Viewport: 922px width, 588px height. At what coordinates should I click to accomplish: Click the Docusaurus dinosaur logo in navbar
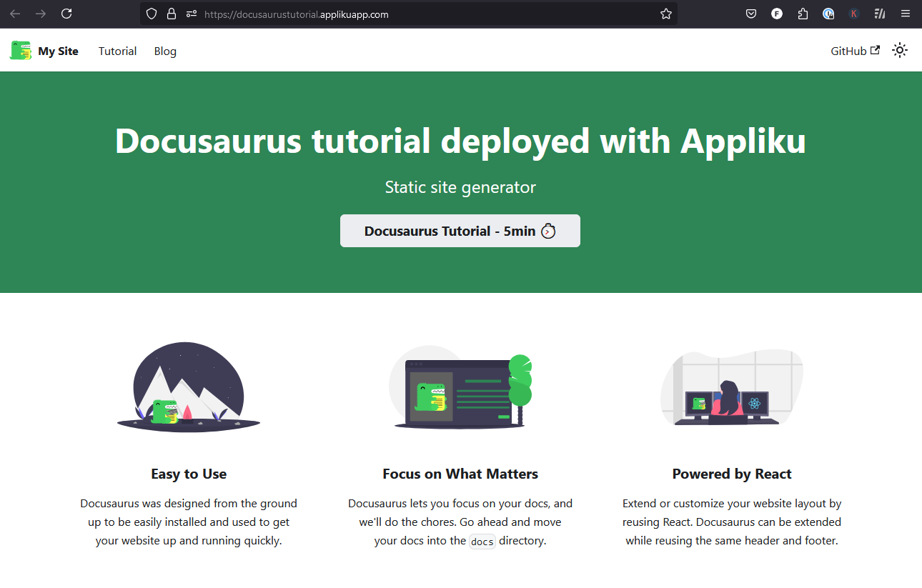pos(21,51)
